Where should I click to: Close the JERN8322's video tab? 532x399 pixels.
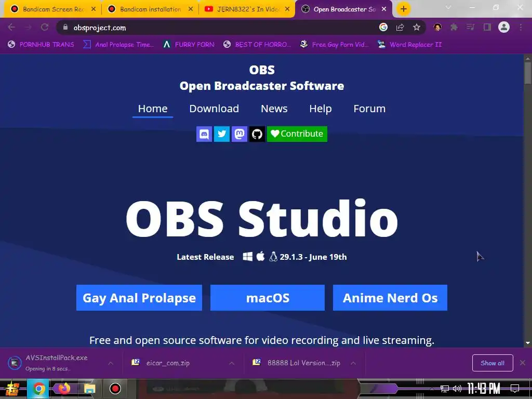[287, 9]
